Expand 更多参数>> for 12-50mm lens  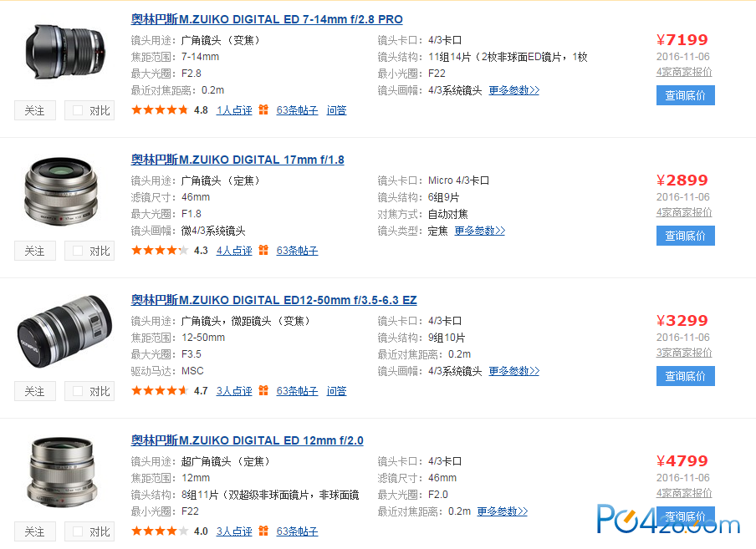click(514, 371)
